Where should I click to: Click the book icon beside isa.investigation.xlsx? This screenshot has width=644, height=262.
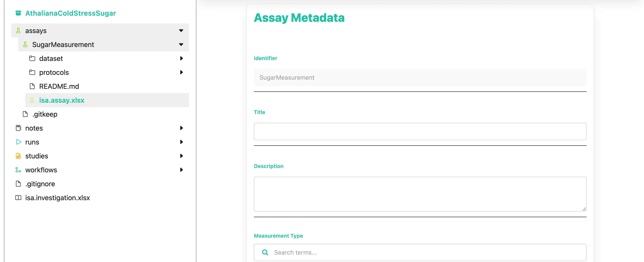pos(18,198)
